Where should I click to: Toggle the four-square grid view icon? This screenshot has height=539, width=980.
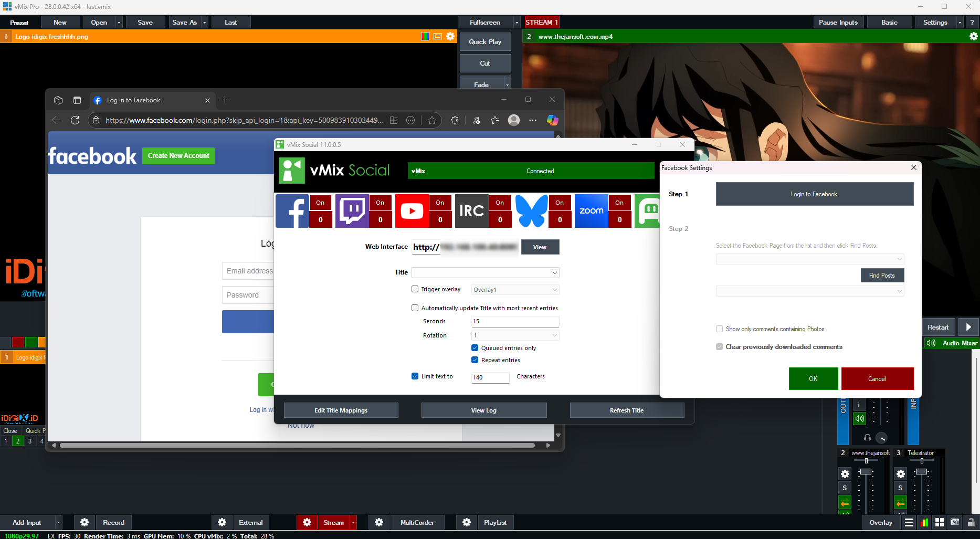pyautogui.click(x=940, y=522)
